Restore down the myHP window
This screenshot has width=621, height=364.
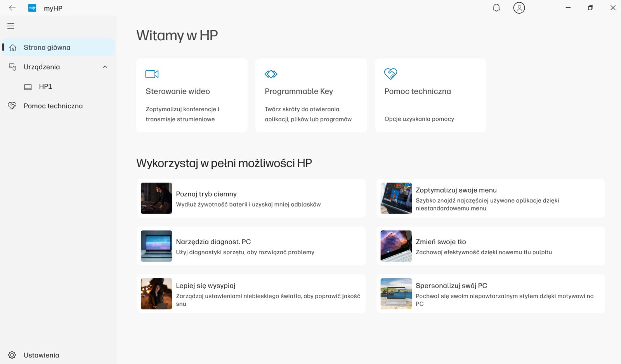pyautogui.click(x=590, y=8)
